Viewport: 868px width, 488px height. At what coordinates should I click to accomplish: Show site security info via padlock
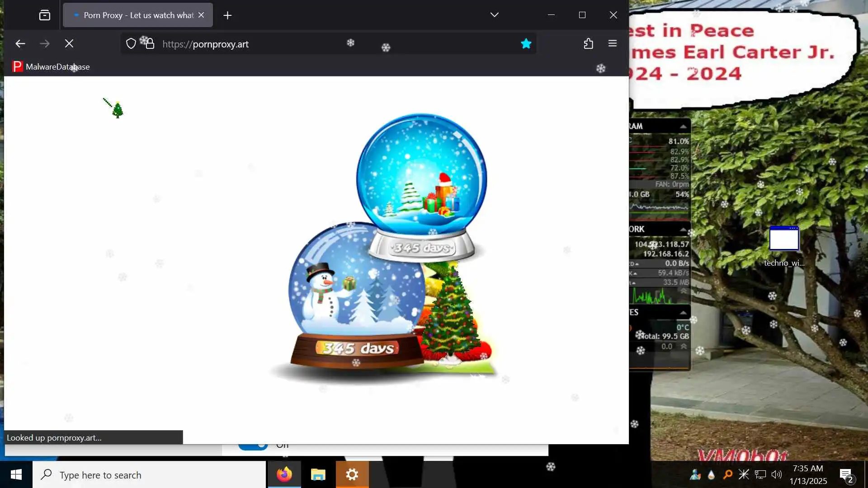pyautogui.click(x=150, y=44)
